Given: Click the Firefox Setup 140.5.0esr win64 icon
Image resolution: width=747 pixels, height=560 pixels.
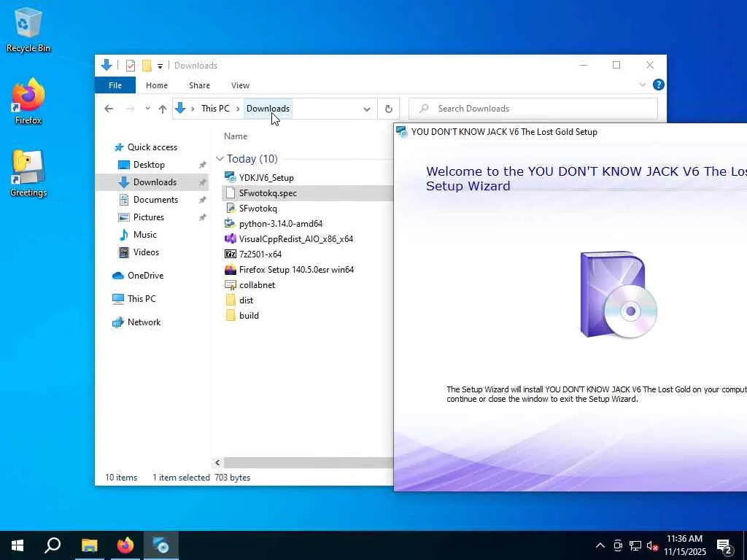Looking at the screenshot, I should [230, 270].
